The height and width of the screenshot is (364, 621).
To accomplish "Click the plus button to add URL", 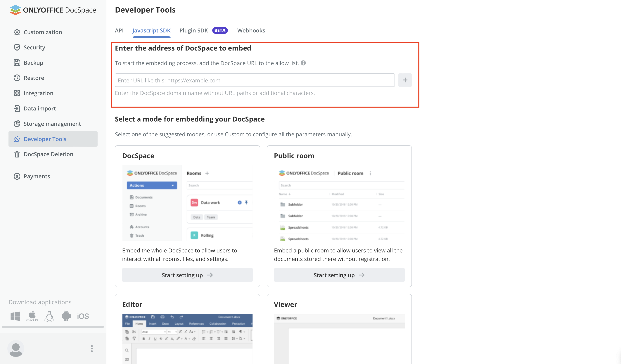I will 405,80.
